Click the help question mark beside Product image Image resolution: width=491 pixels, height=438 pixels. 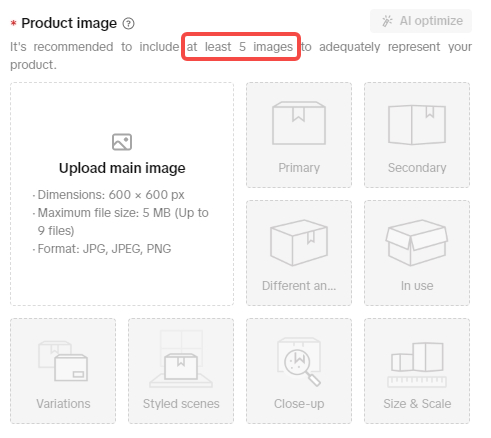(x=128, y=24)
